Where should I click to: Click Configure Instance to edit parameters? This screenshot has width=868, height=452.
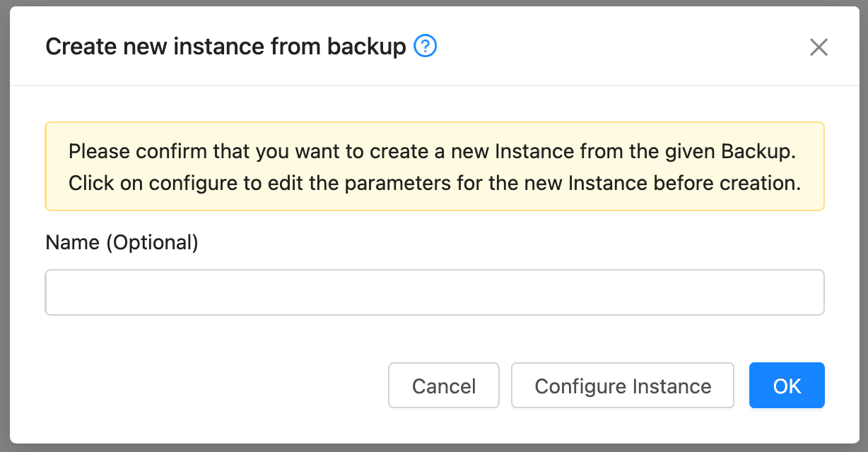pyautogui.click(x=622, y=386)
